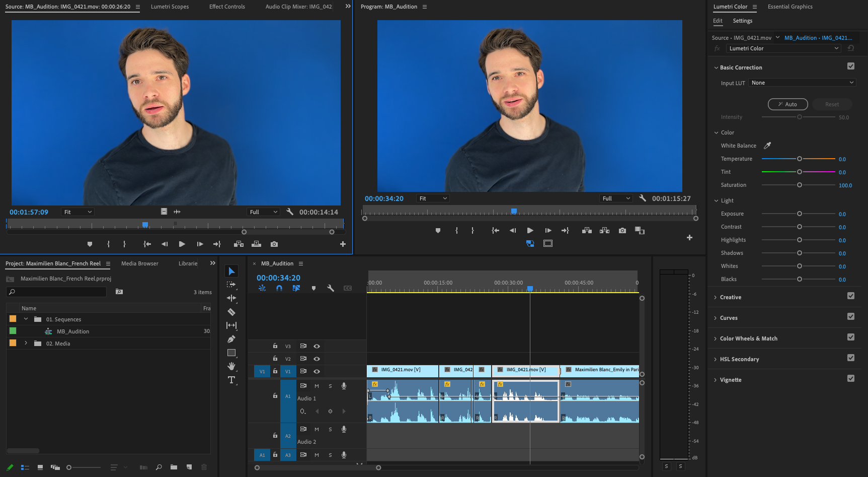The width and height of the screenshot is (868, 477).
Task: Click the White Balance eyedropper
Action: pos(767,146)
